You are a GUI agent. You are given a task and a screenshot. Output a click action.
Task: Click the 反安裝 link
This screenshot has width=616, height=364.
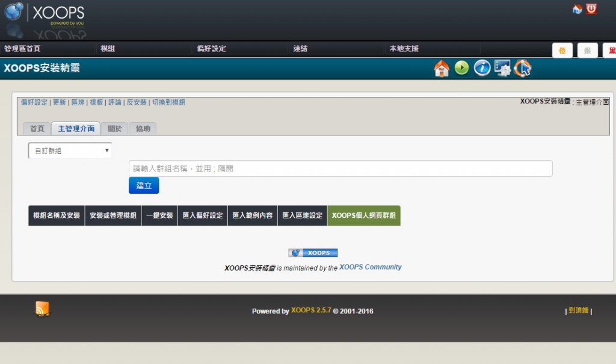point(137,102)
